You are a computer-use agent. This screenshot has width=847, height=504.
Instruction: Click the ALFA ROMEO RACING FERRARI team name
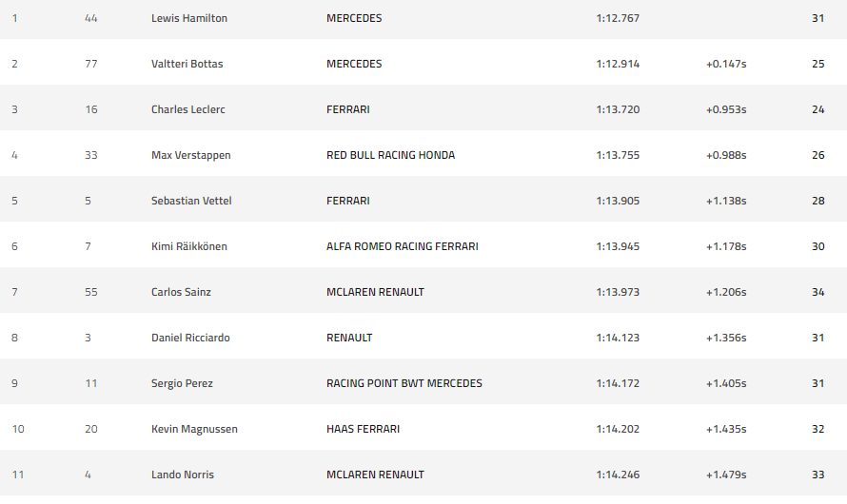coord(402,246)
